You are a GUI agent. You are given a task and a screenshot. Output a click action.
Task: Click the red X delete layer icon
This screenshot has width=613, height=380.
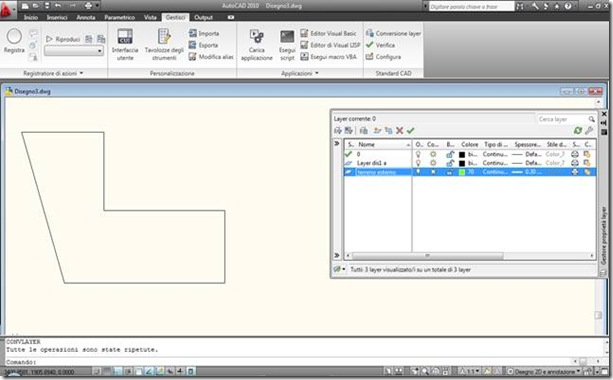click(400, 131)
